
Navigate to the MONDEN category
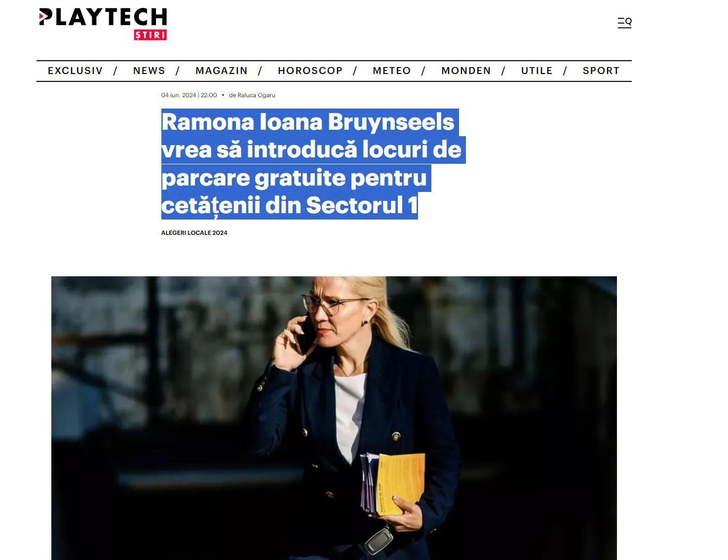coord(466,71)
